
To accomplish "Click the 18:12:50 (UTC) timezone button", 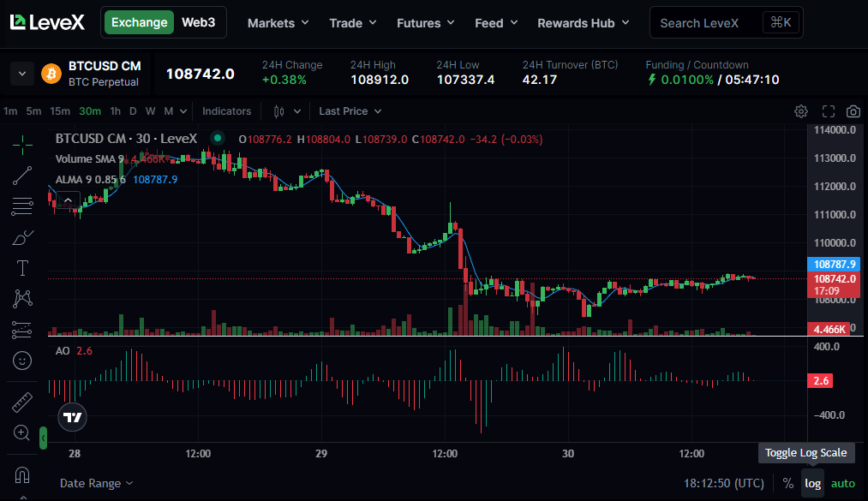I will (723, 483).
